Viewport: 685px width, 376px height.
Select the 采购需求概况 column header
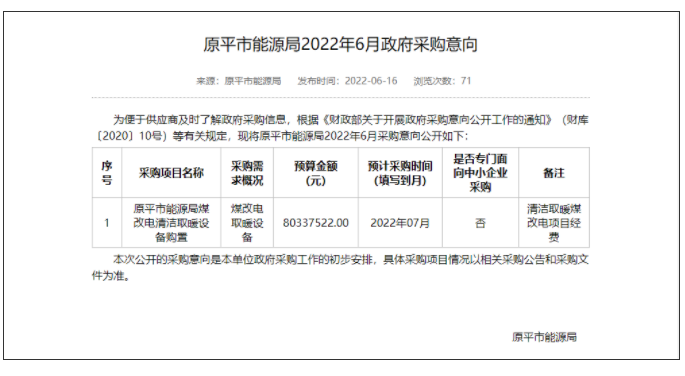coord(247,173)
